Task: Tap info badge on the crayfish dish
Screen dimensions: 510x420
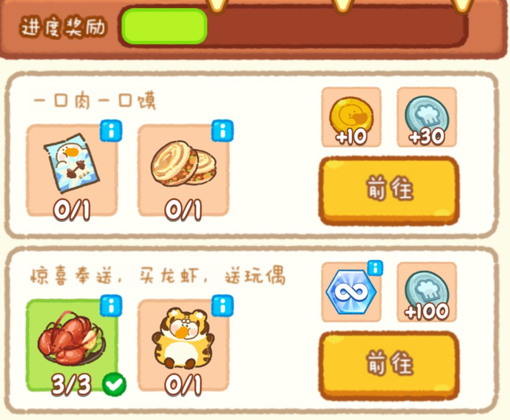Action: point(111,306)
